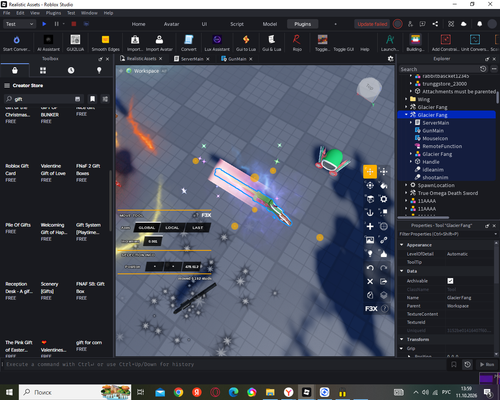Click the Explorer search field
Image resolution: width=500 pixels, height=400 pixels.
[x=439, y=69]
